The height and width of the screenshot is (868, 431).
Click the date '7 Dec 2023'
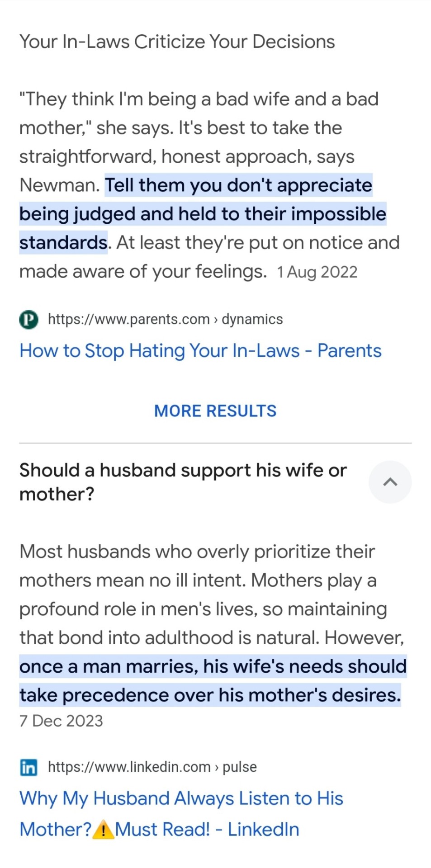point(61,721)
